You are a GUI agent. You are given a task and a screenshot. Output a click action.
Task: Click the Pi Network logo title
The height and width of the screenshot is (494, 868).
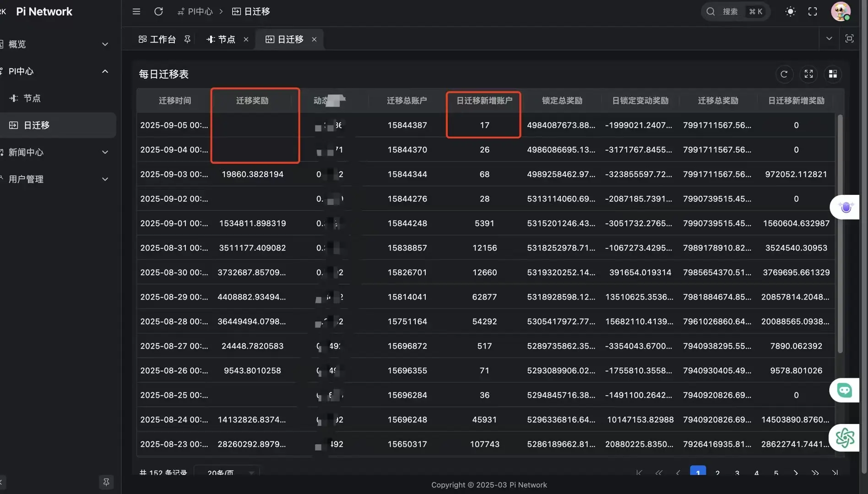(44, 11)
